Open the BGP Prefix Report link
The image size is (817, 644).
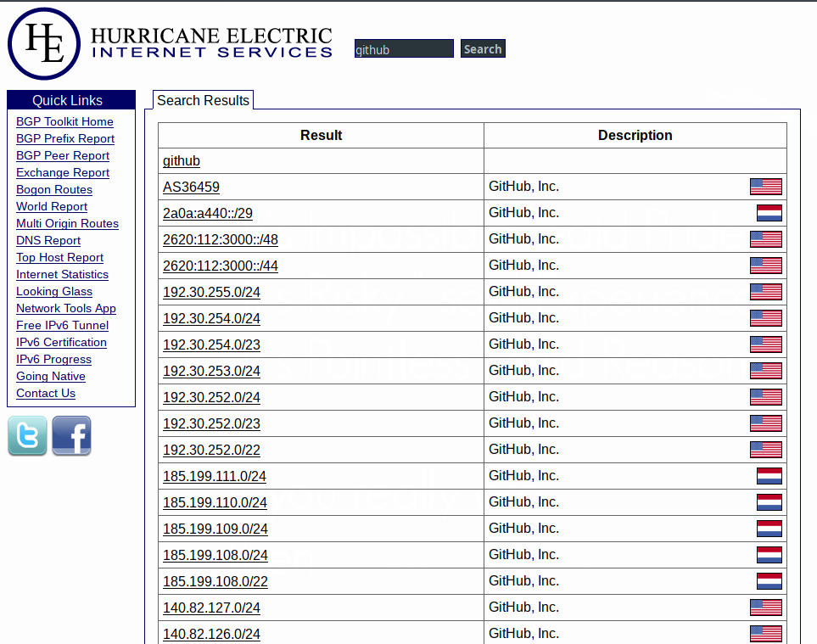point(65,138)
